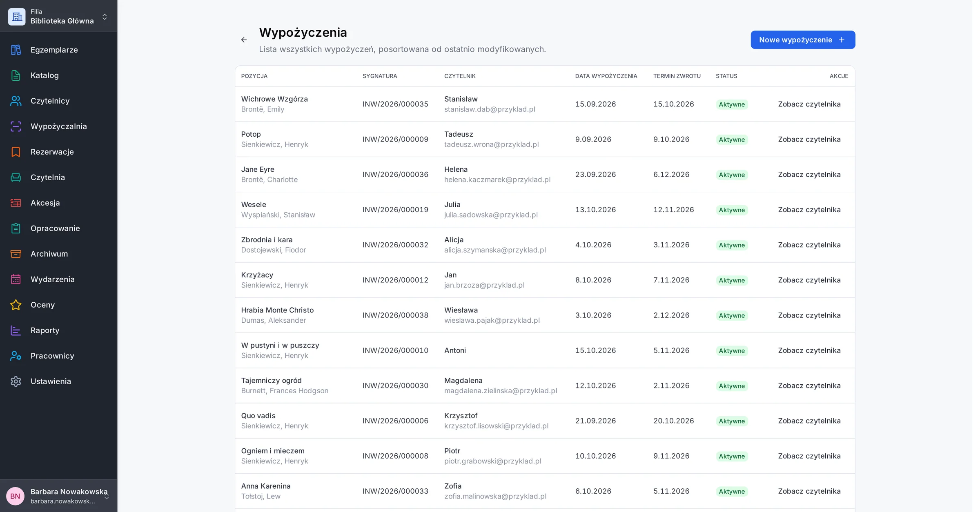980x512 pixels.
Task: Click the Czytelnicy users icon
Action: 16,101
